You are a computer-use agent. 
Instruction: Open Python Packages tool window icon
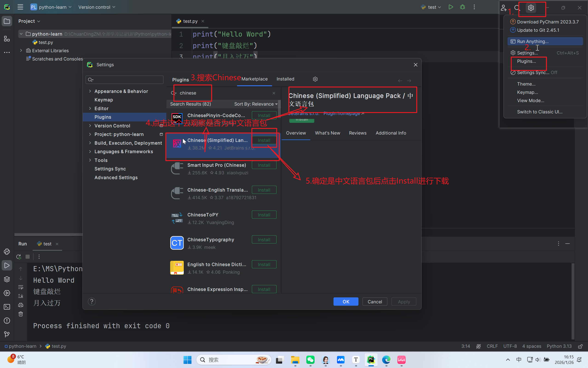point(7,279)
